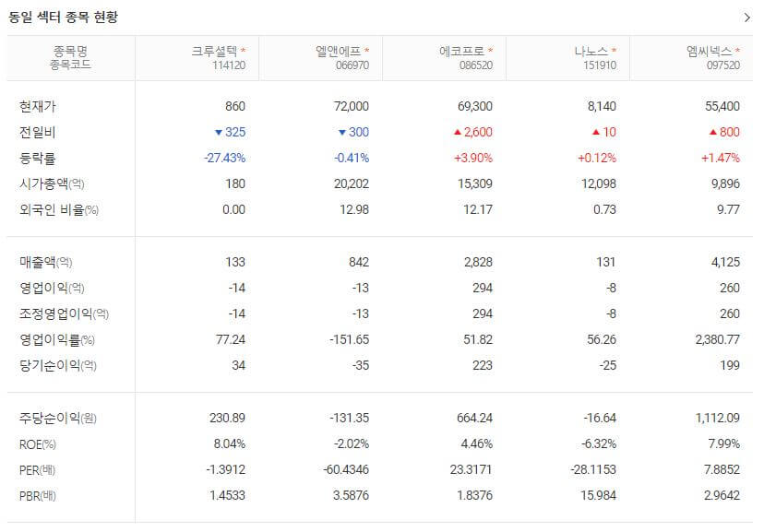
Task: Click the market cap value 9,896
Action: tap(725, 184)
